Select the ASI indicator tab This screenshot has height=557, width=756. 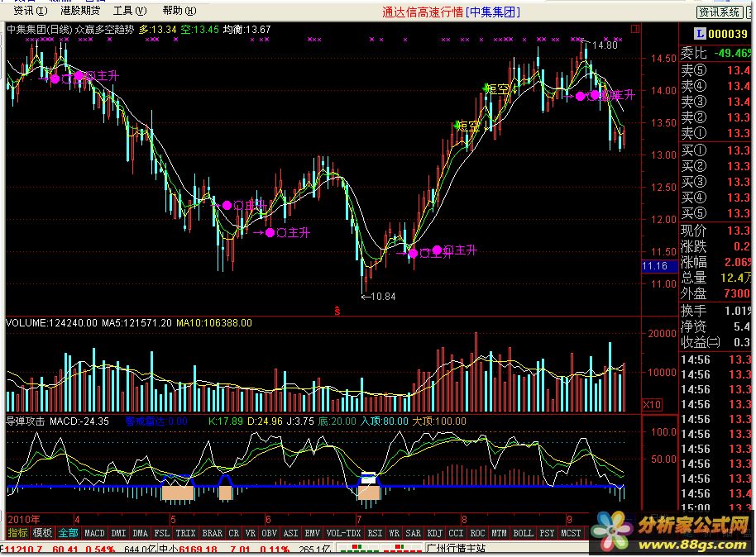[290, 533]
